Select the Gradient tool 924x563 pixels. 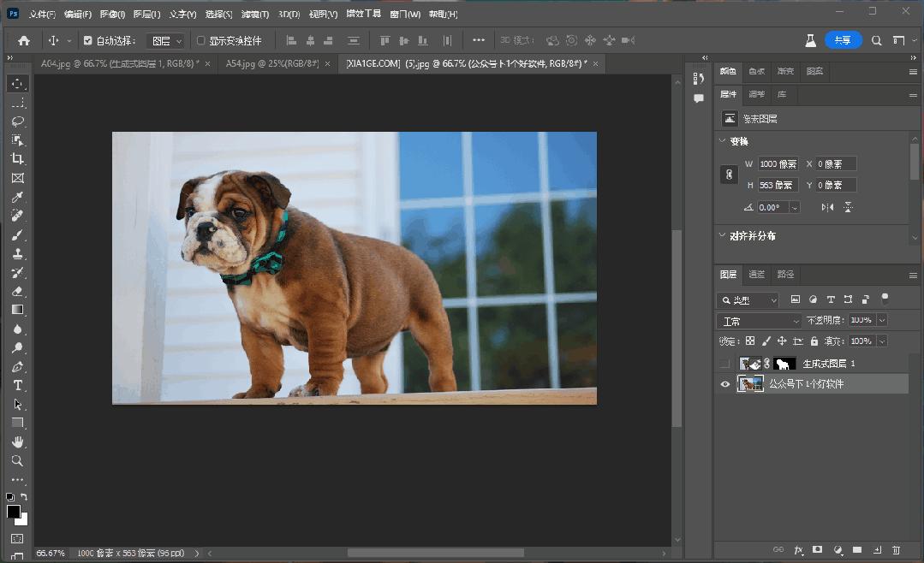[x=18, y=310]
